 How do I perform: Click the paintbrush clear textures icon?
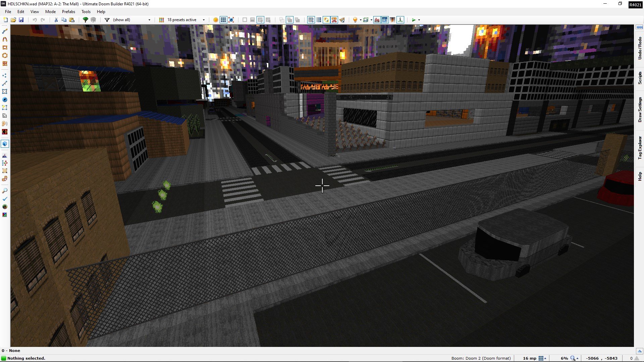tap(342, 20)
